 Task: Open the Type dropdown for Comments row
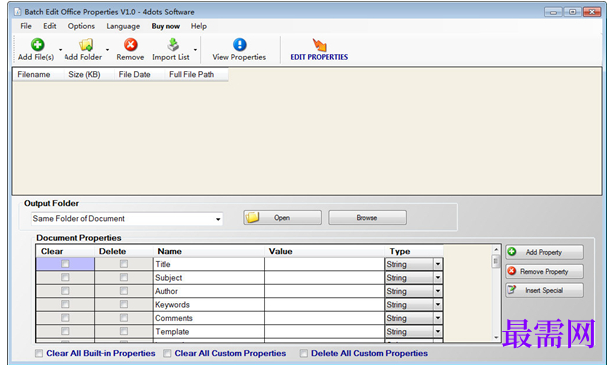coord(438,318)
